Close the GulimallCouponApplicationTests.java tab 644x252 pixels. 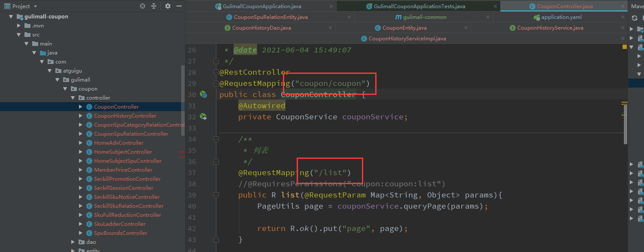click(x=495, y=6)
